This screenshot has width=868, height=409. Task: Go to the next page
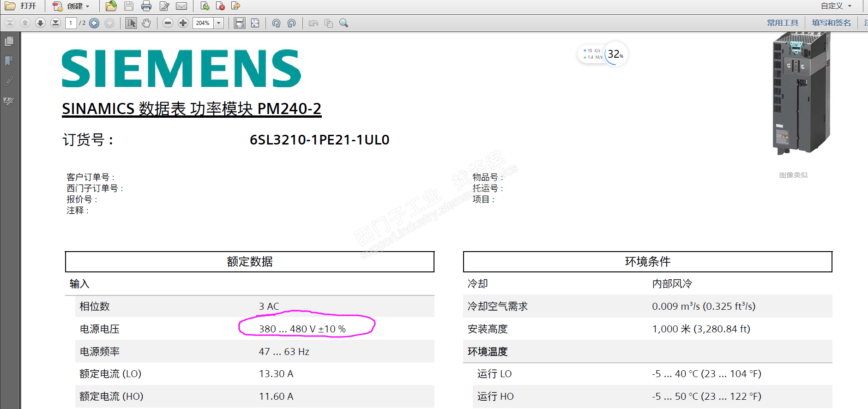[x=41, y=23]
